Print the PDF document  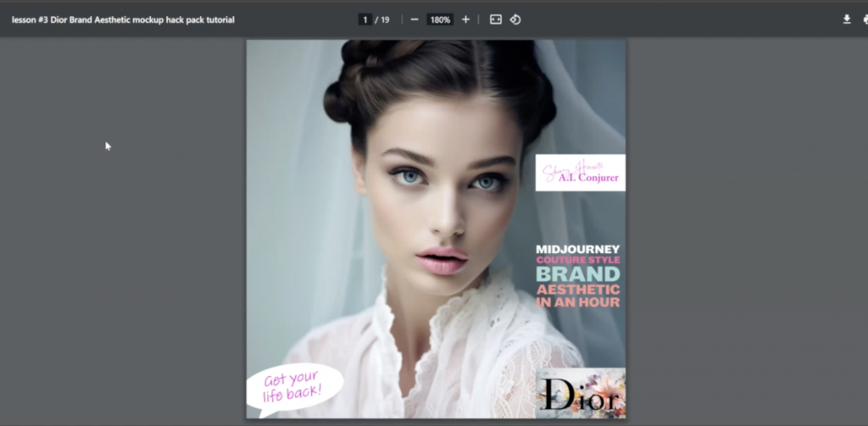(x=865, y=19)
